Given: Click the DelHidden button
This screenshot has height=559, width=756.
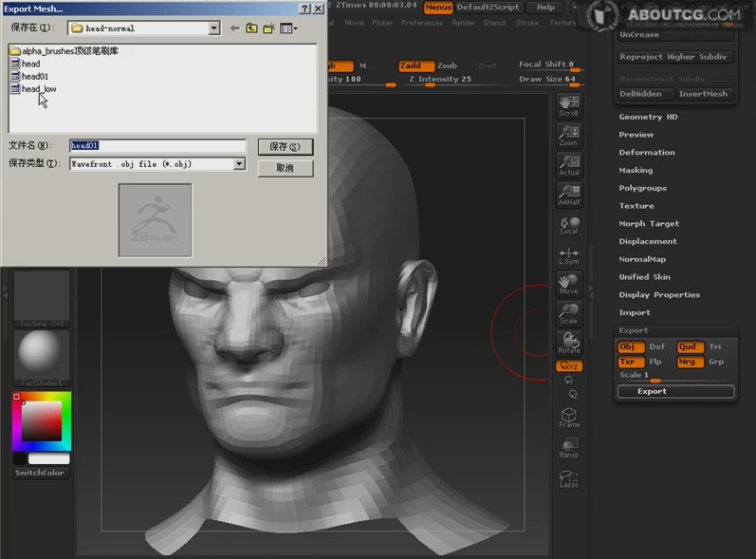Looking at the screenshot, I should (x=646, y=94).
